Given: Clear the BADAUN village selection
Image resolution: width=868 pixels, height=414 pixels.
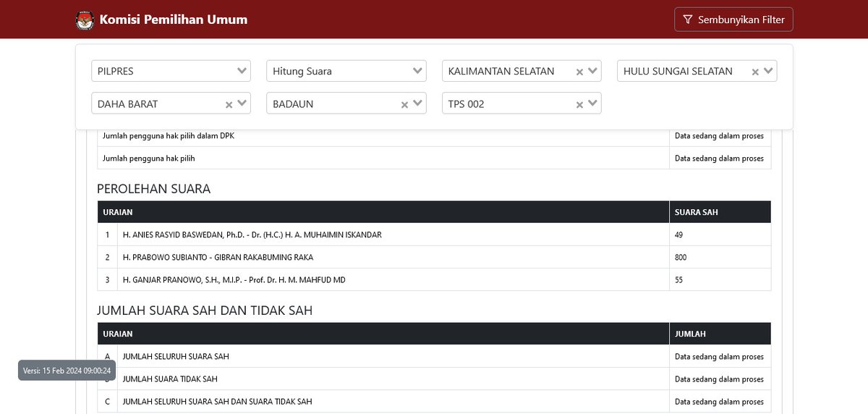Looking at the screenshot, I should (x=404, y=104).
